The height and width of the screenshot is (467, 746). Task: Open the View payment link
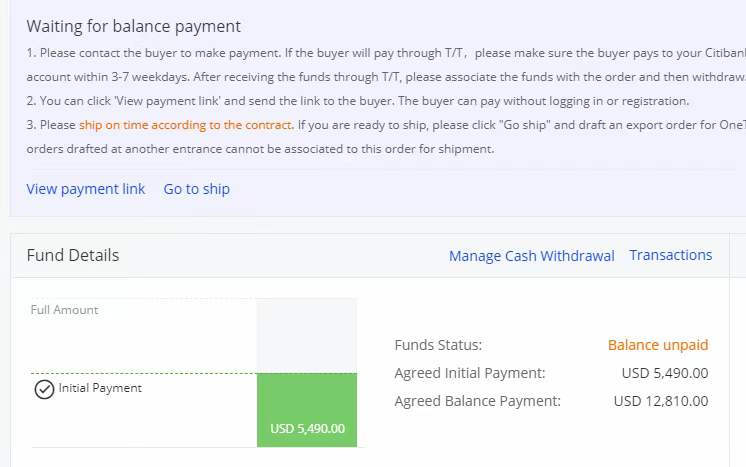click(x=86, y=189)
